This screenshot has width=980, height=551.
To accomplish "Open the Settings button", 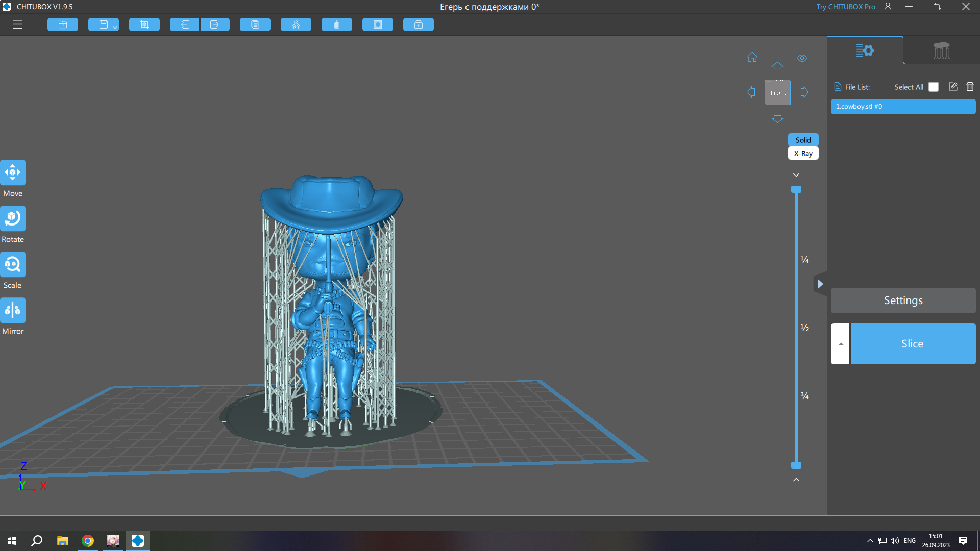I will [903, 300].
